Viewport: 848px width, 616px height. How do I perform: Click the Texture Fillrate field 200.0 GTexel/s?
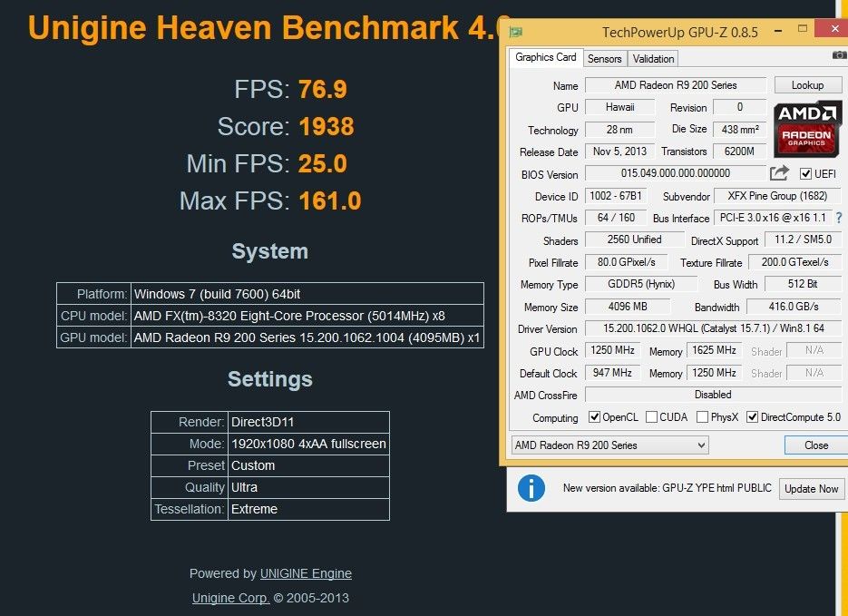[795, 262]
